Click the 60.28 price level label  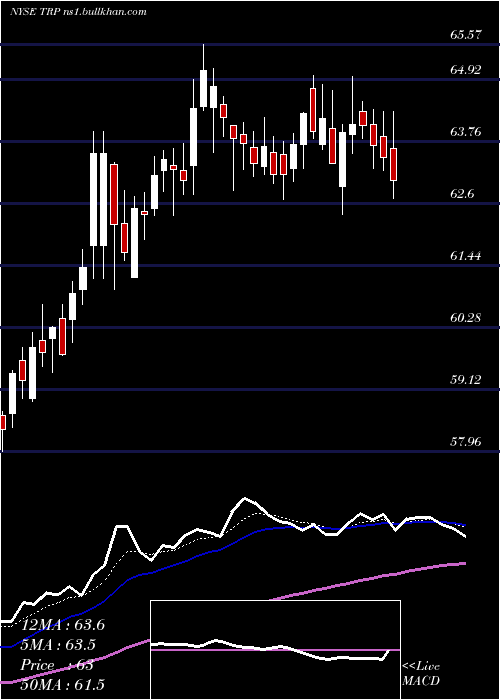pyautogui.click(x=465, y=318)
